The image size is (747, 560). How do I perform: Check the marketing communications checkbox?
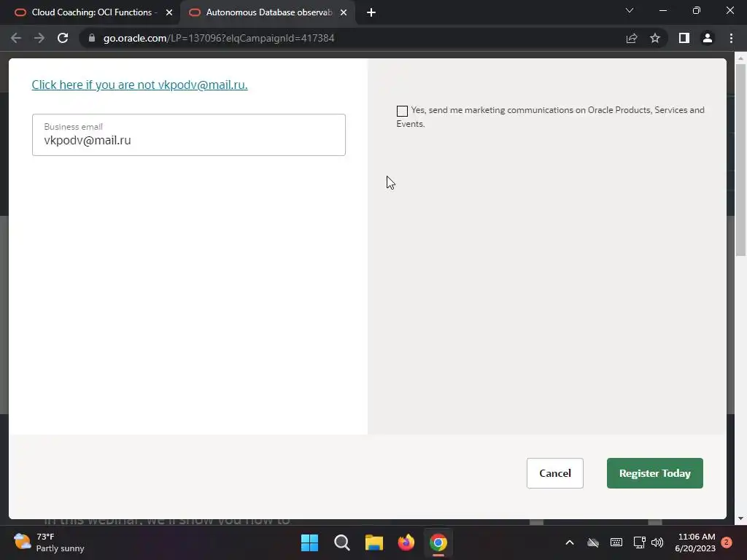(402, 111)
